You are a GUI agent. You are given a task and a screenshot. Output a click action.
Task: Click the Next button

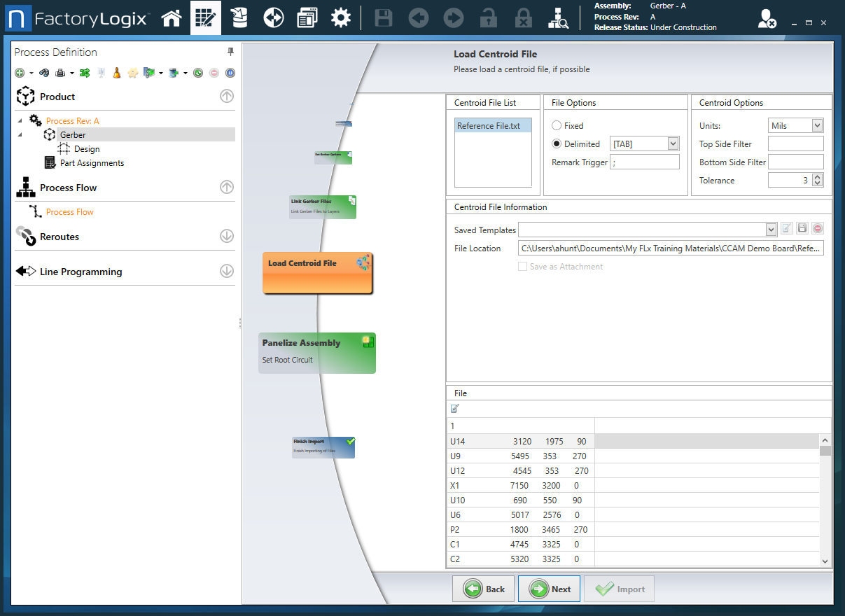[x=549, y=589]
